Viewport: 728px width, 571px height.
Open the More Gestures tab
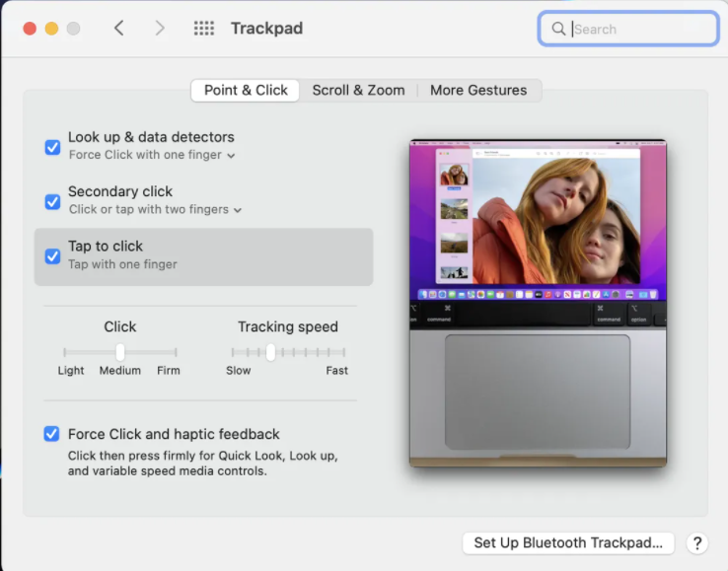pos(478,90)
